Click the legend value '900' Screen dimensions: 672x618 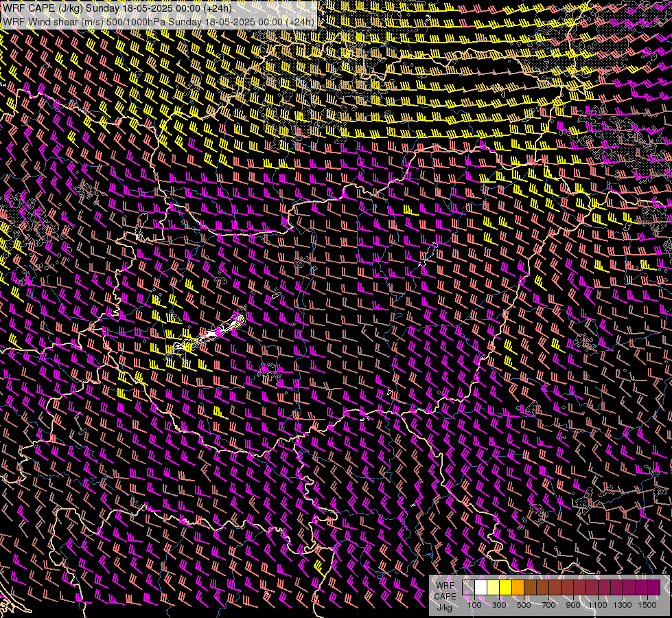tap(573, 605)
